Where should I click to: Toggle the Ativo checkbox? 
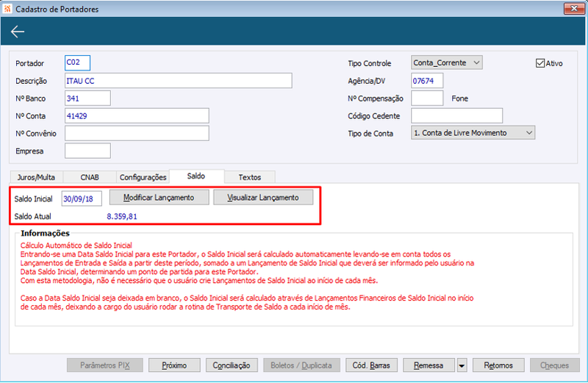point(540,63)
